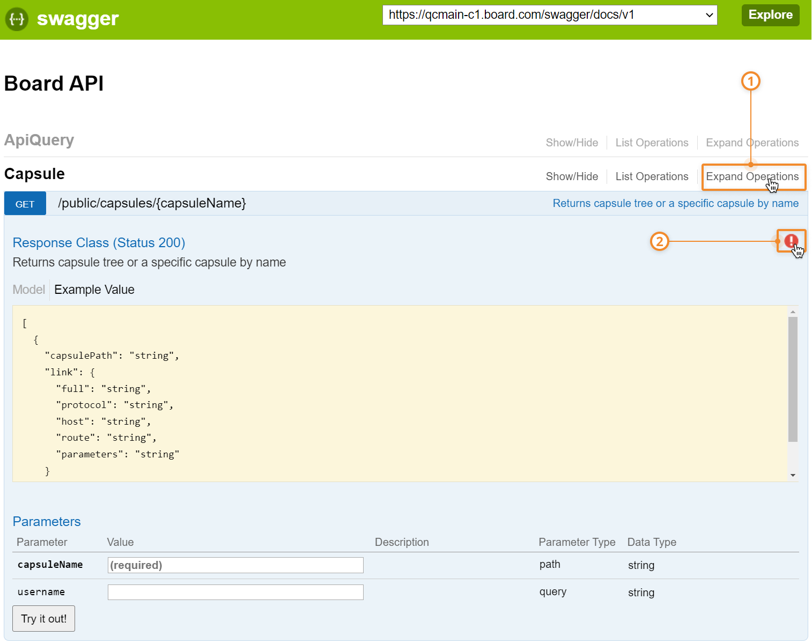
Task: Click List Operations for ApiQuery
Action: tap(652, 143)
